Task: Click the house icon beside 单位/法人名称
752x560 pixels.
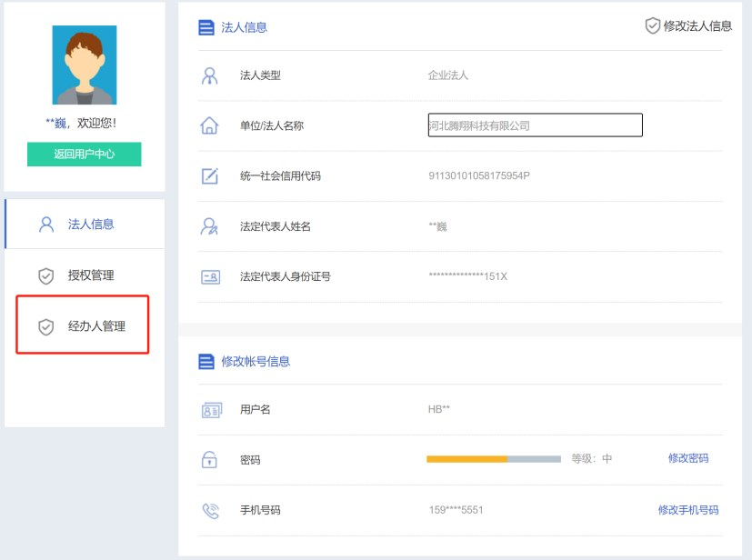Action: pyautogui.click(x=209, y=125)
